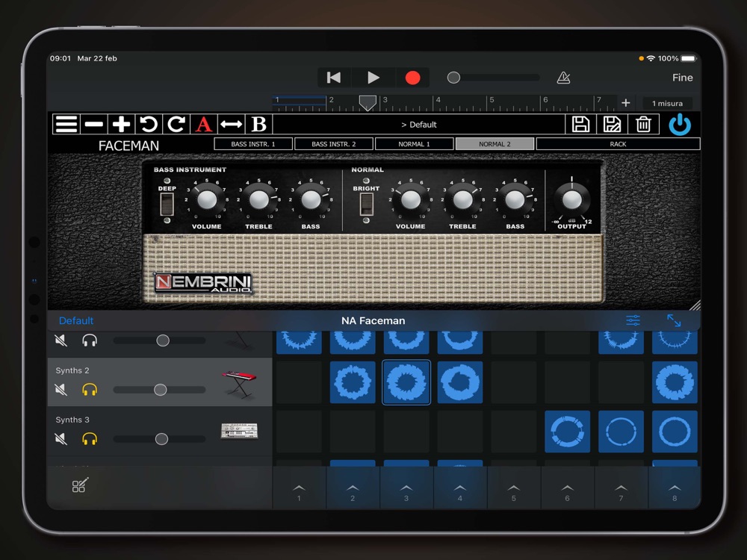Select the highlighted Synths 2 loop cell in column 3
Screen dimensions: 747x560
coord(406,382)
